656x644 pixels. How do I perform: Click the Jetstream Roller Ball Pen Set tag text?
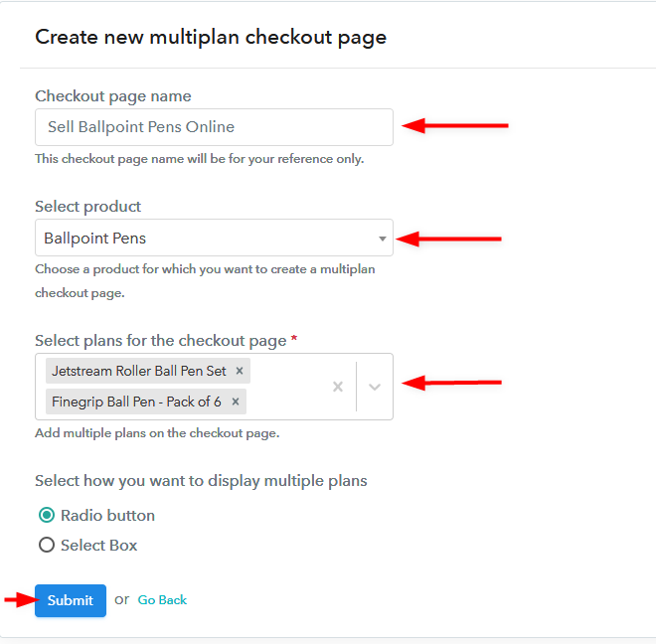point(137,371)
